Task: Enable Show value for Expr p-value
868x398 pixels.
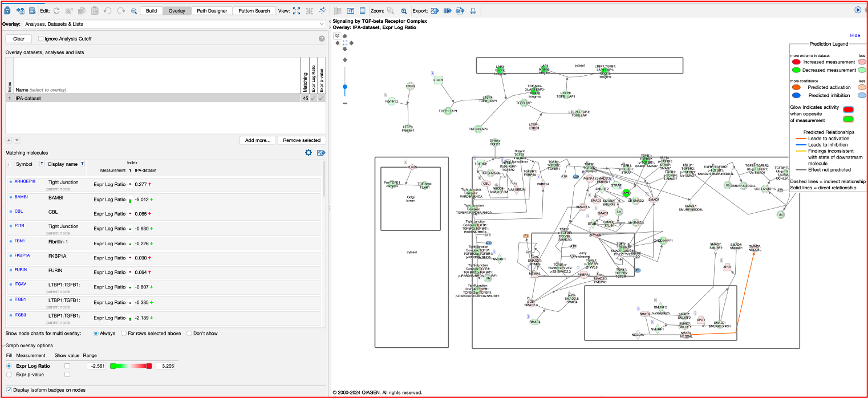Action: [x=67, y=375]
